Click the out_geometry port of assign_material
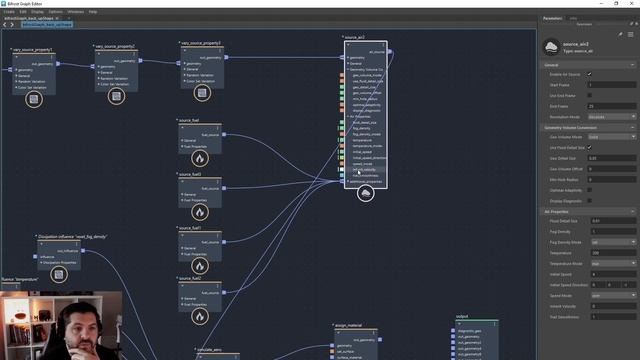This screenshot has width=640, height=360. (380, 340)
